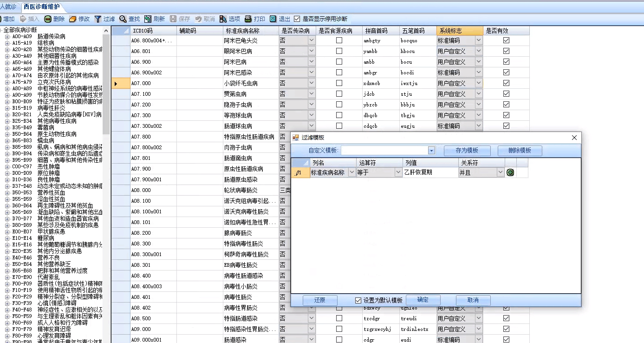Viewport: 644px width, 343px height.
Task: Click the 全部疾病诊断 root node
Action: click(20, 30)
